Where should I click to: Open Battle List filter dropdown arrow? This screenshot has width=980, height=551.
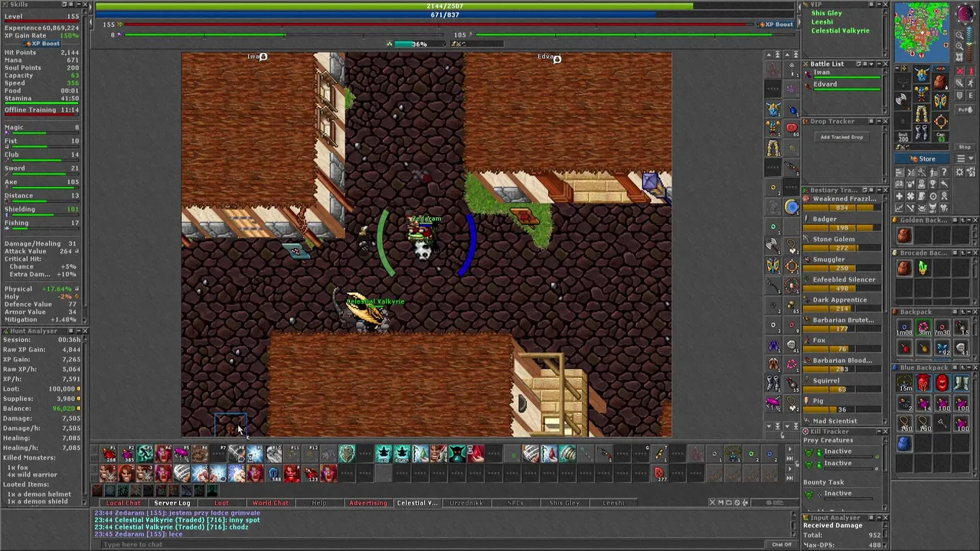871,64
